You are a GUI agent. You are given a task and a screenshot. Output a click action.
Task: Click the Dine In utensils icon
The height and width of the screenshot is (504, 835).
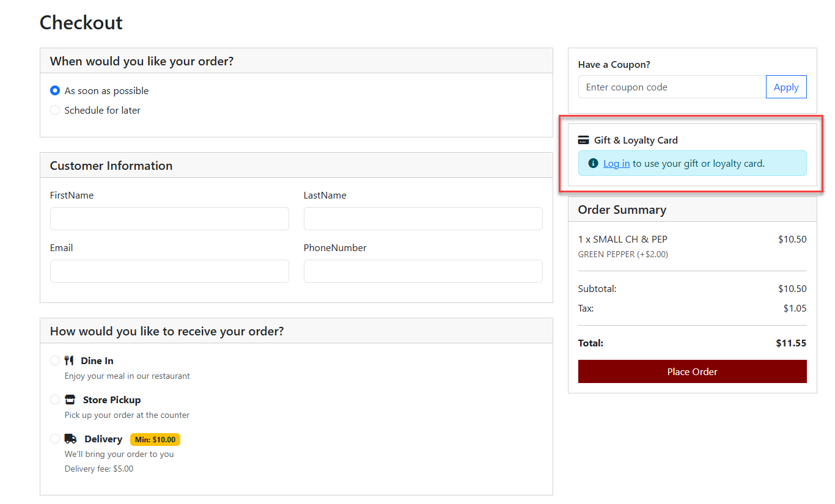coord(69,360)
